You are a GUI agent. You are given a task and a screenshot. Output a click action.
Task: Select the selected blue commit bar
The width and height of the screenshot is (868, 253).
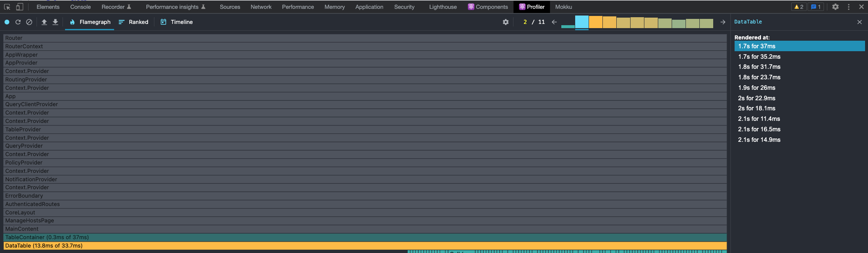click(582, 22)
